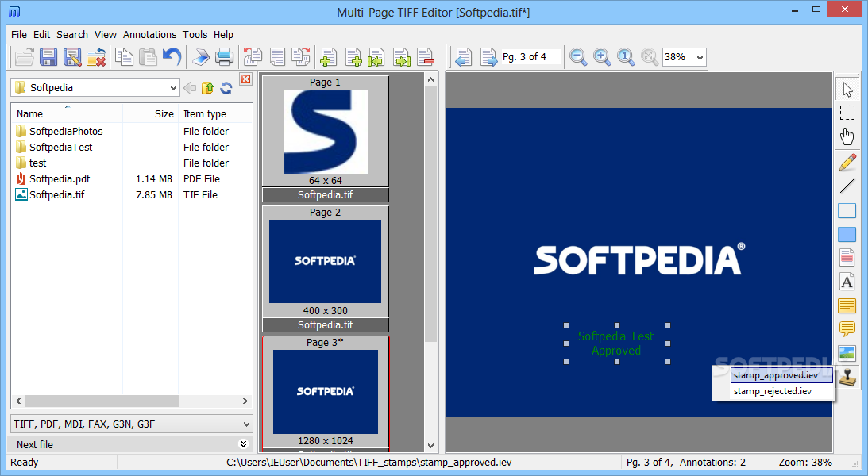This screenshot has height=476, width=868.
Task: Click the Zoom out magnifier
Action: point(578,57)
